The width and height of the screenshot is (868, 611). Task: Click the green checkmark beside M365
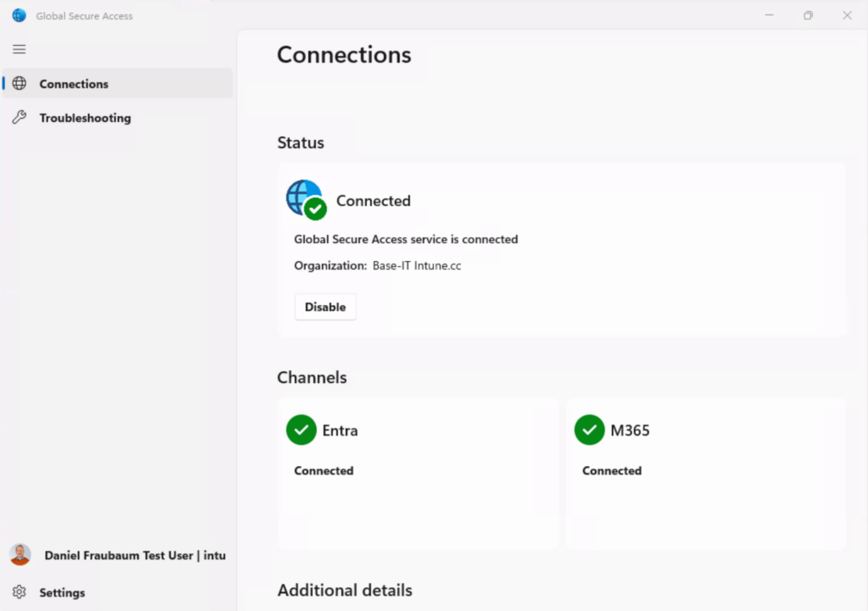click(589, 430)
